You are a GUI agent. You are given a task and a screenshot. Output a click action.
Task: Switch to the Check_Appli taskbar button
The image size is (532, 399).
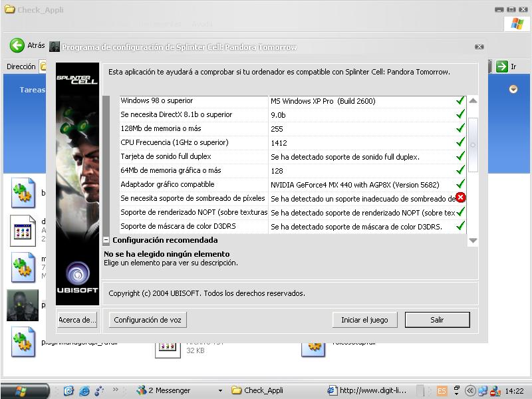273,391
